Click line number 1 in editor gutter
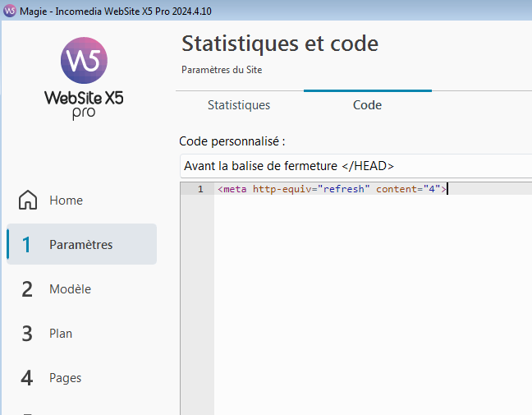Image resolution: width=532 pixels, height=415 pixels. (199, 189)
